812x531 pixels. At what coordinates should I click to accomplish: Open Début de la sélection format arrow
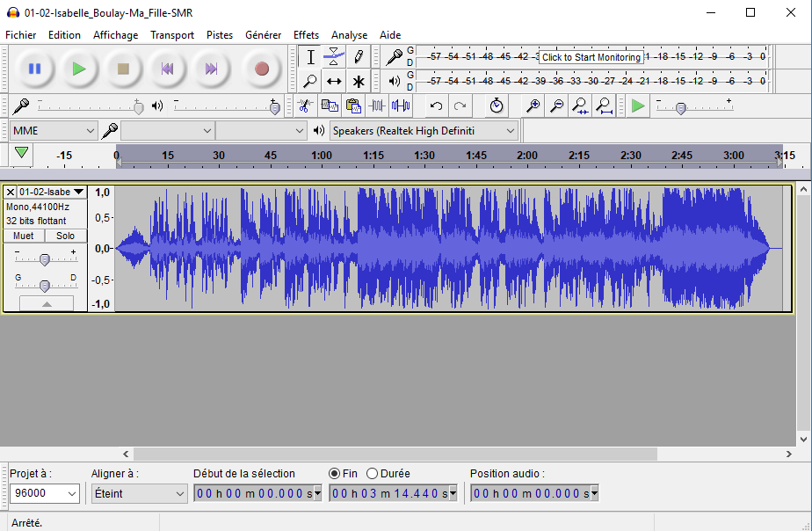tap(318, 493)
